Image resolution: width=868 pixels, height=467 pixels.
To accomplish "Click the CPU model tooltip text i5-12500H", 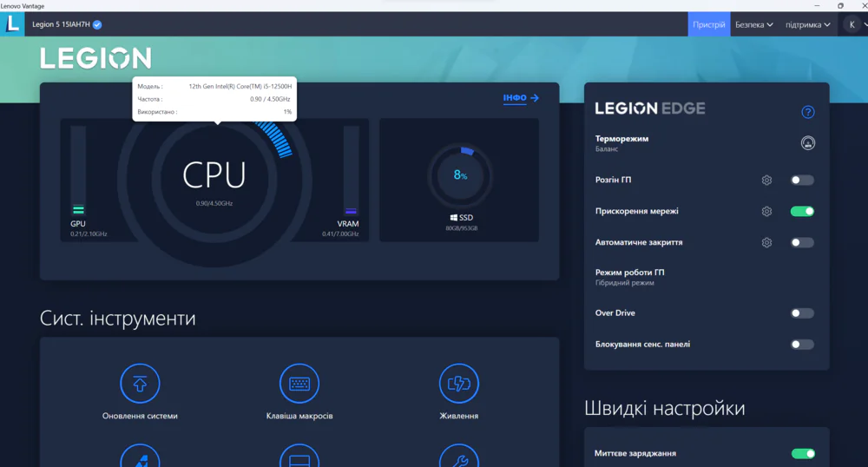I will (x=240, y=86).
